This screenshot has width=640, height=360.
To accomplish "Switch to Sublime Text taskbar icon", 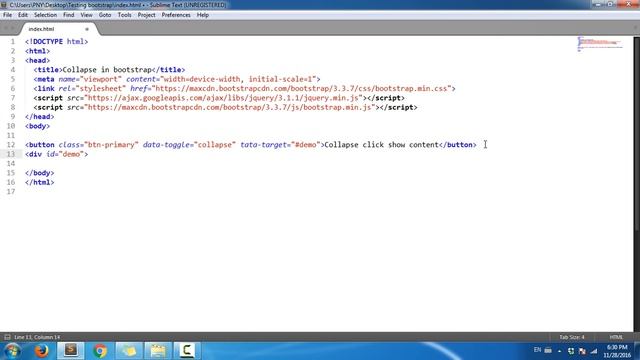I will pos(71,351).
